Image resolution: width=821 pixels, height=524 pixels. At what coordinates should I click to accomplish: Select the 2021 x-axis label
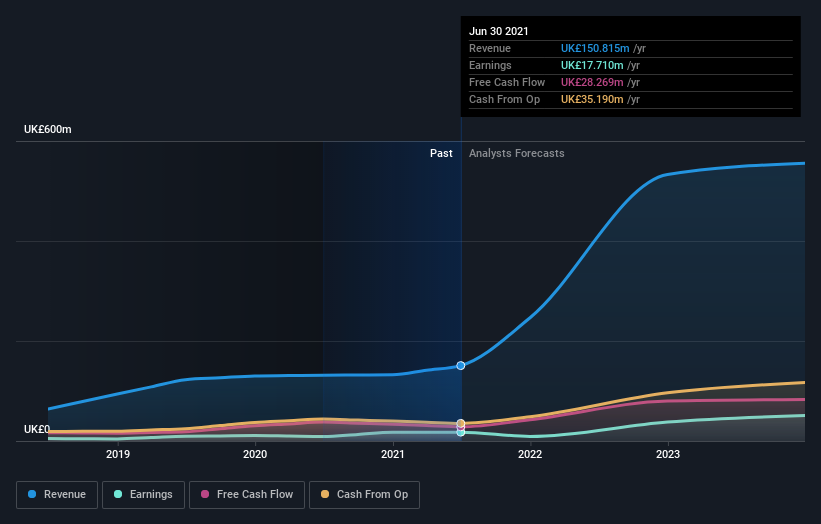point(393,454)
